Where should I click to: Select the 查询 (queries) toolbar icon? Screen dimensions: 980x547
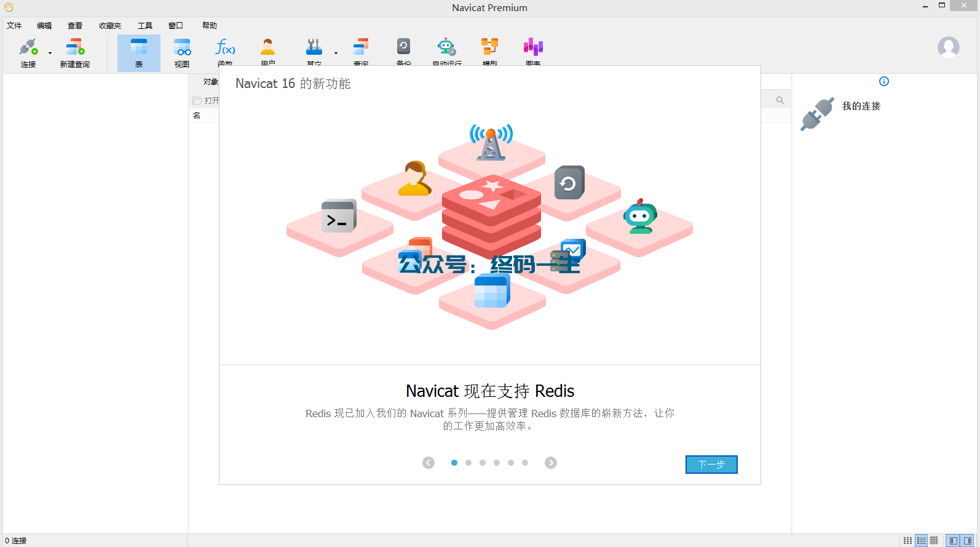(361, 47)
